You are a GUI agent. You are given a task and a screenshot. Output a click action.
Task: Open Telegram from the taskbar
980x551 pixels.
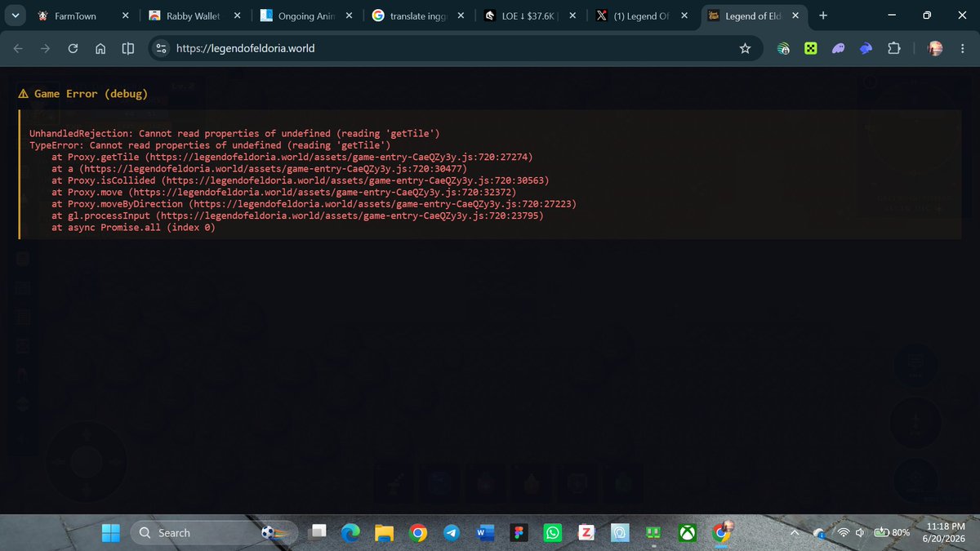[x=451, y=533]
